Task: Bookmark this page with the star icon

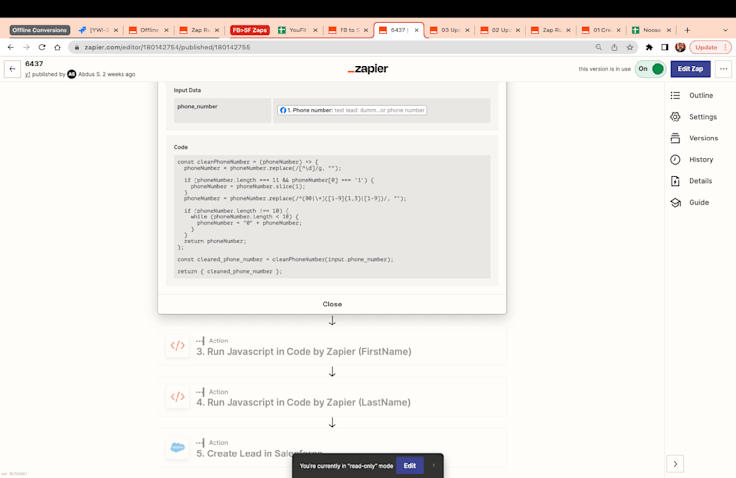Action: [x=630, y=47]
